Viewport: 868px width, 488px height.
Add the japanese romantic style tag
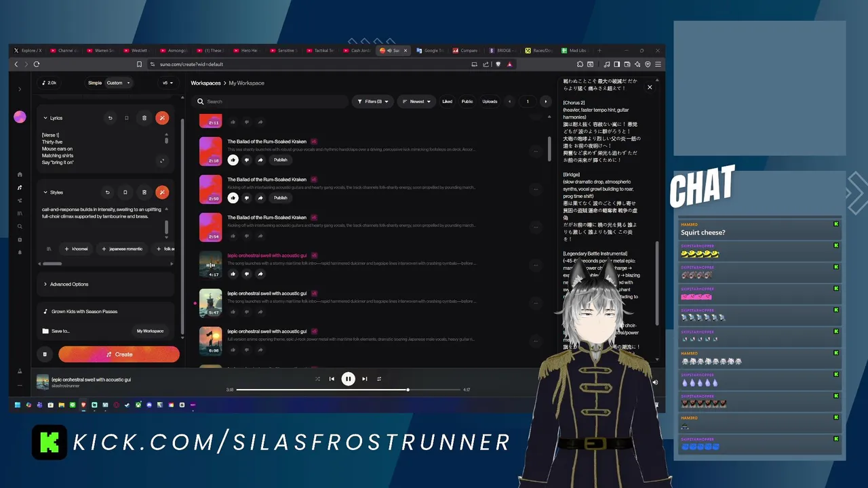pos(122,249)
